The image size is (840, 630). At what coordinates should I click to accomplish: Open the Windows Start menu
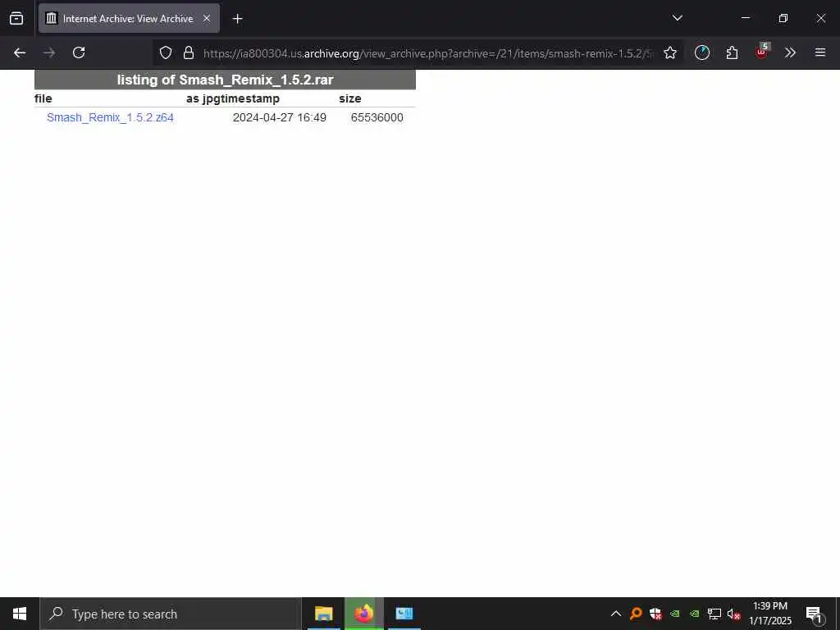pyautogui.click(x=20, y=614)
